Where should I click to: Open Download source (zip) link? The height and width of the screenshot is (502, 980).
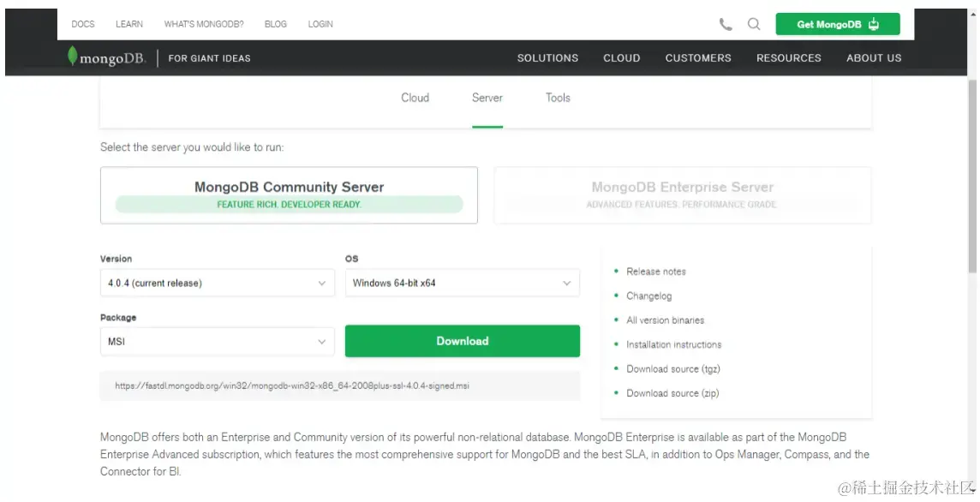(x=672, y=393)
